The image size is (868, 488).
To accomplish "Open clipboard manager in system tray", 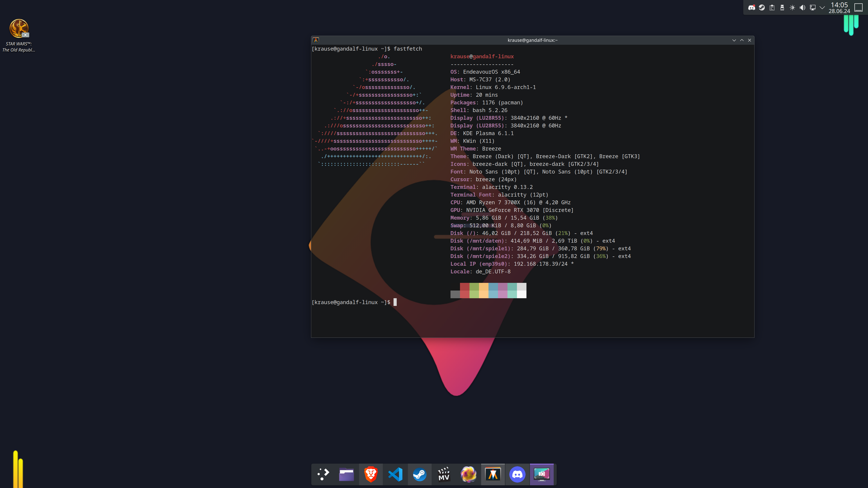I will [x=772, y=7].
